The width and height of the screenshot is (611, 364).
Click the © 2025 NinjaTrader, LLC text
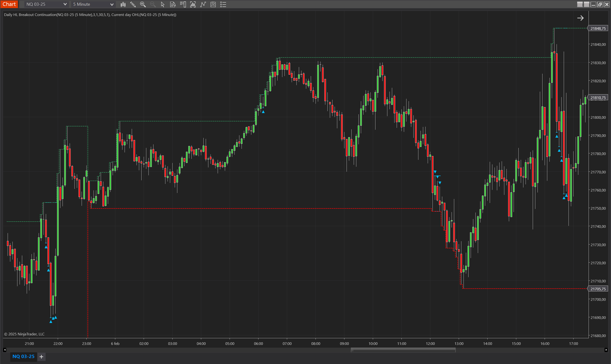point(24,334)
